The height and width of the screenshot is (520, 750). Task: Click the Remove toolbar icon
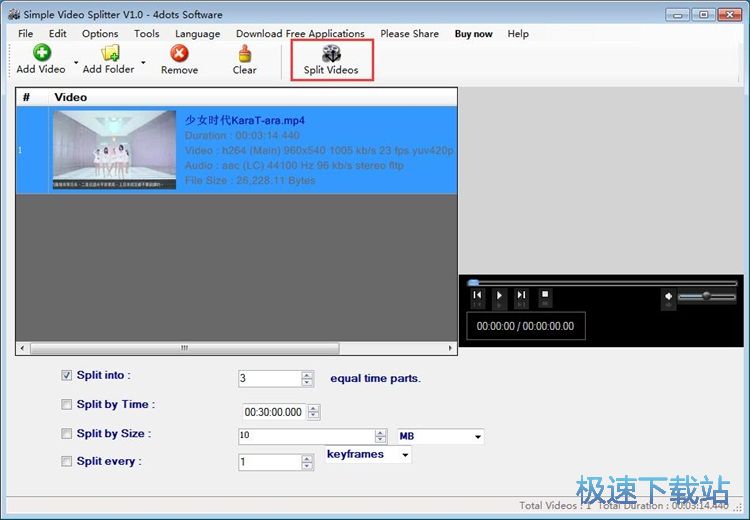179,53
